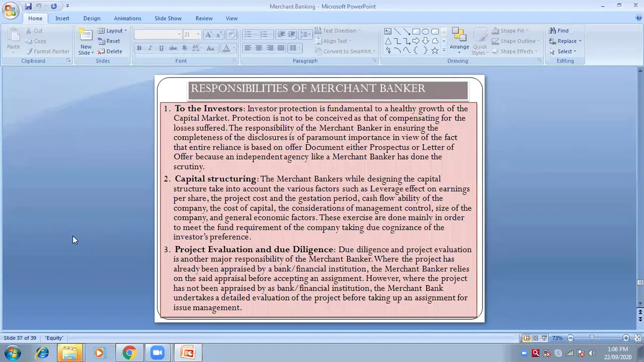Image resolution: width=644 pixels, height=362 pixels.
Task: Go to the Review tab
Action: coord(204,18)
